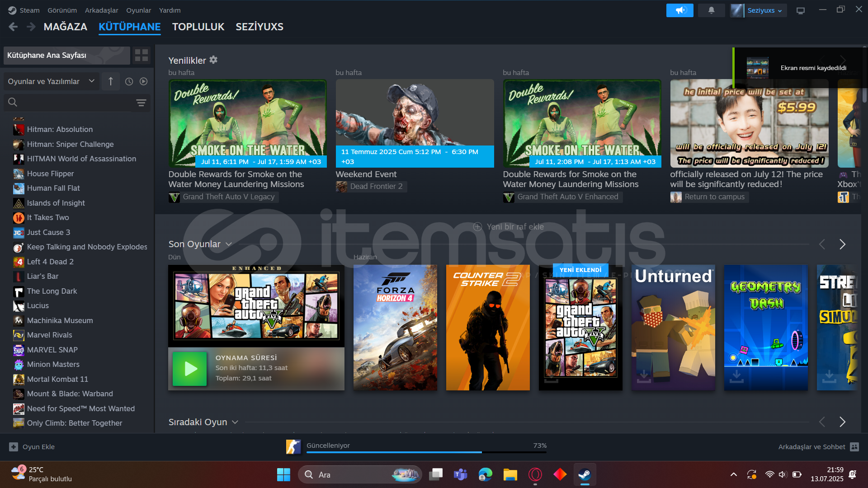
Task: Click the Güncelleniyor download progress bar
Action: 426,452
